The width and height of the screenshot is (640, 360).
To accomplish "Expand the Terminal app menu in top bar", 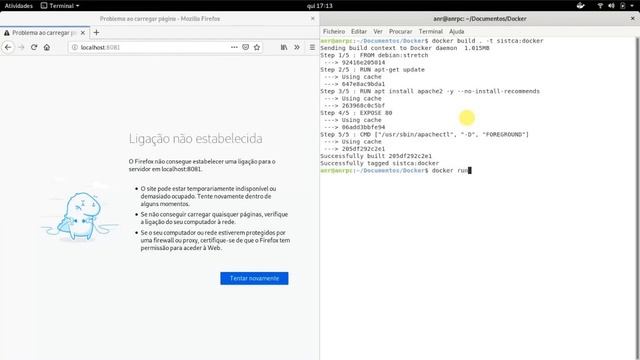I will (60, 6).
